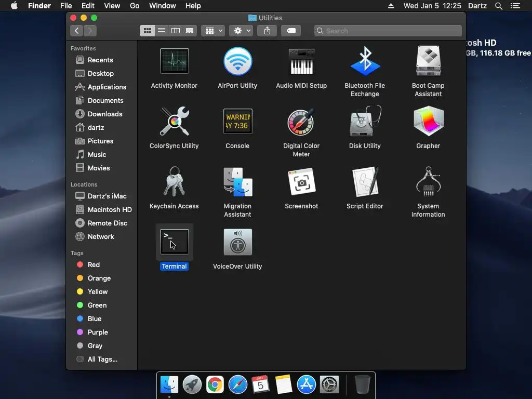Switch to icon view in the toolbar
The image size is (532, 399).
(x=147, y=31)
